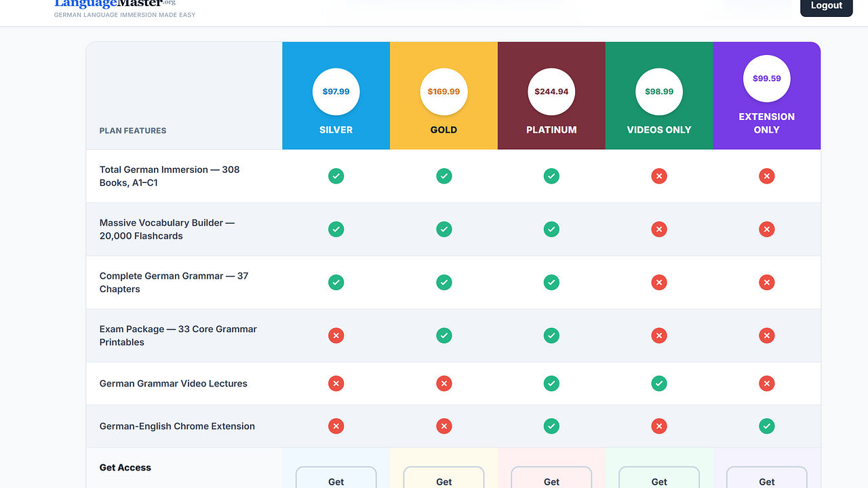Click Silver checkmark for Massive Vocabulary Builder

[336, 229]
